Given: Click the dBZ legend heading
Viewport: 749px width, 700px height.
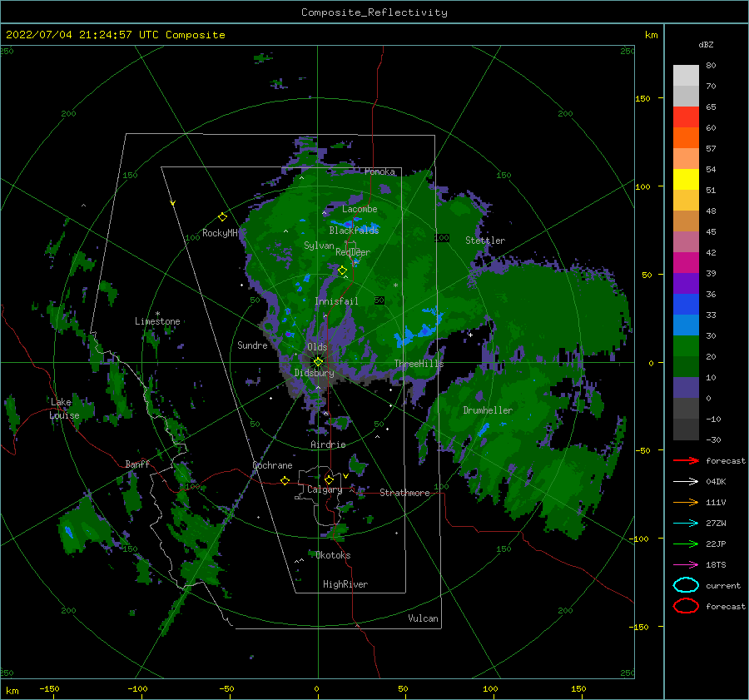Looking at the screenshot, I should coord(706,44).
